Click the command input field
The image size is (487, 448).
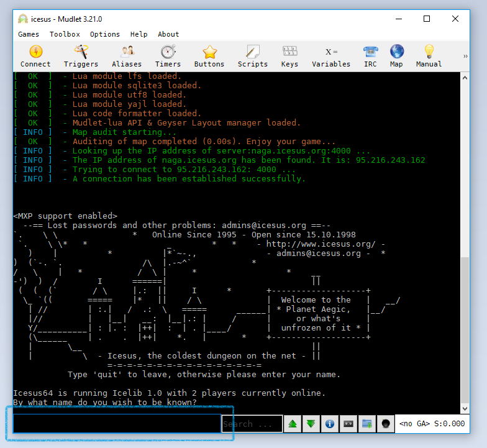click(x=117, y=424)
